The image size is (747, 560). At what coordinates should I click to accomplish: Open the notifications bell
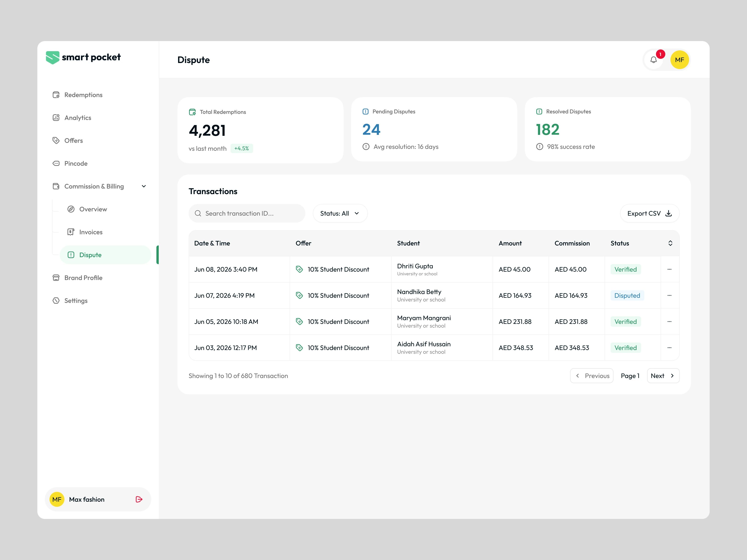tap(654, 60)
